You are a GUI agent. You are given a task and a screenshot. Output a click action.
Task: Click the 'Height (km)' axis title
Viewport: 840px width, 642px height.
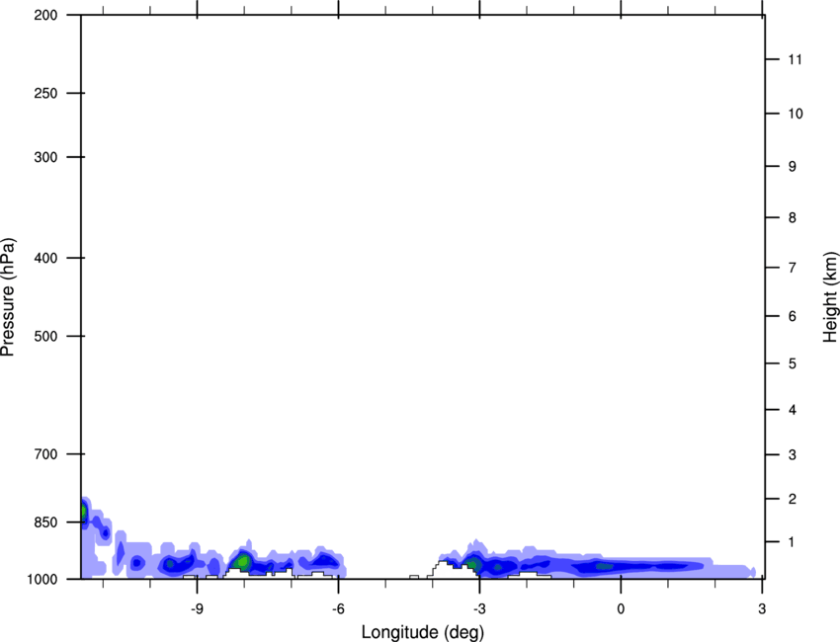click(x=830, y=296)
